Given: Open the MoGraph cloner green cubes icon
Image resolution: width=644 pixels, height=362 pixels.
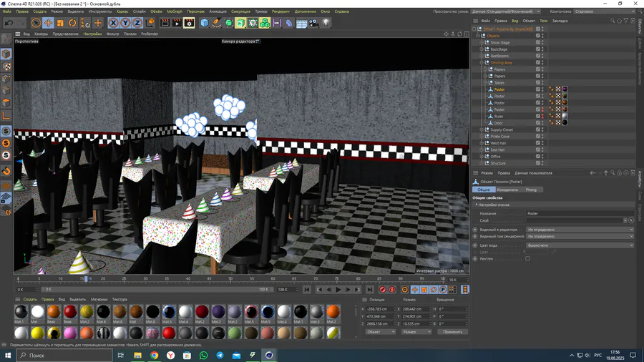Looking at the screenshot, I should pyautogui.click(x=265, y=23).
